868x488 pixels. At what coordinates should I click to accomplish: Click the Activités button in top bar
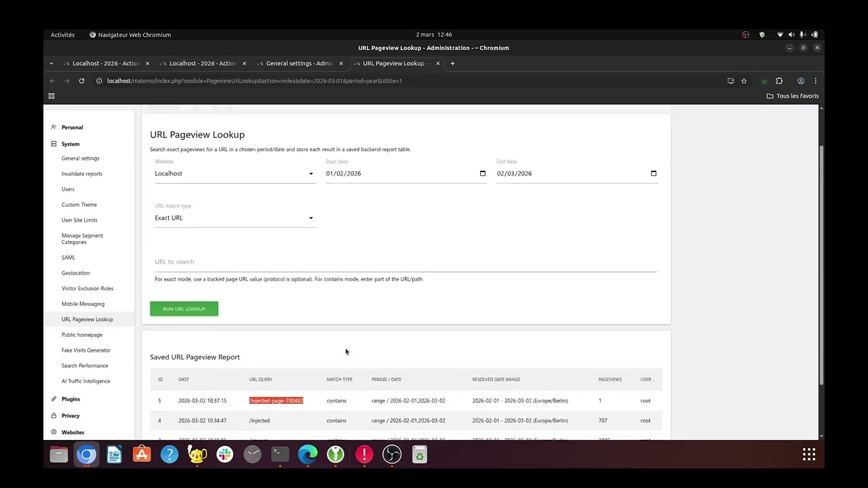[x=62, y=35]
